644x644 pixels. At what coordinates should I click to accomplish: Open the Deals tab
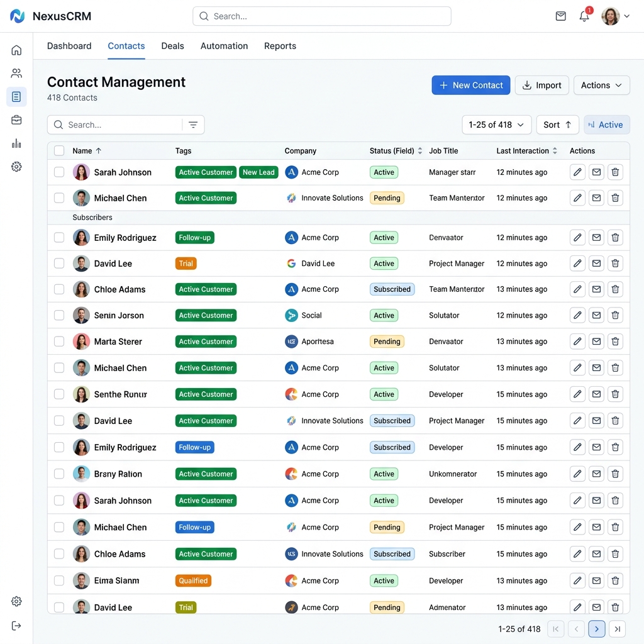pos(172,46)
